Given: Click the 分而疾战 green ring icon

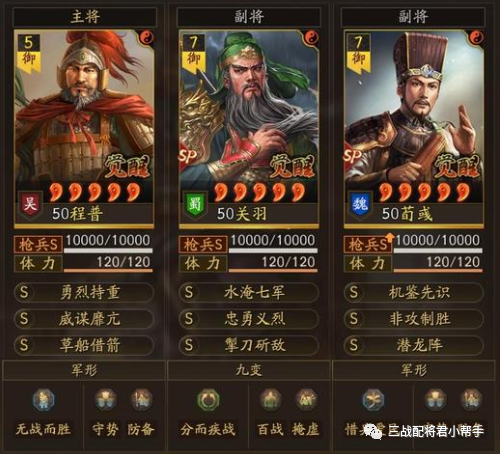Looking at the screenshot, I should tap(208, 399).
